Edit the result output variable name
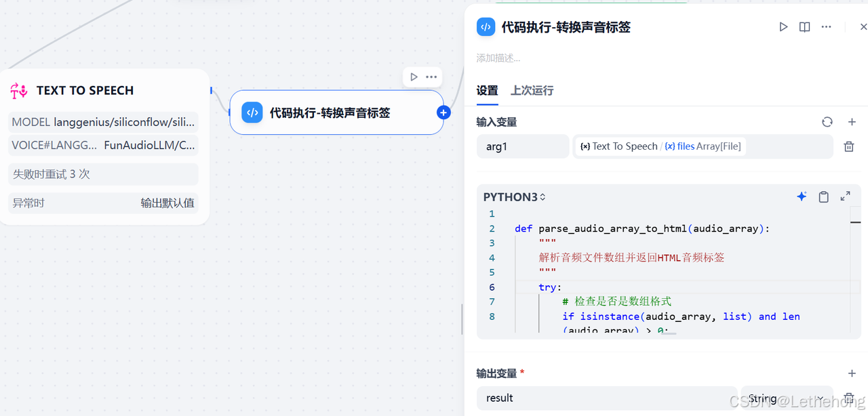Viewport: 868px width, 416px height. pyautogui.click(x=606, y=398)
